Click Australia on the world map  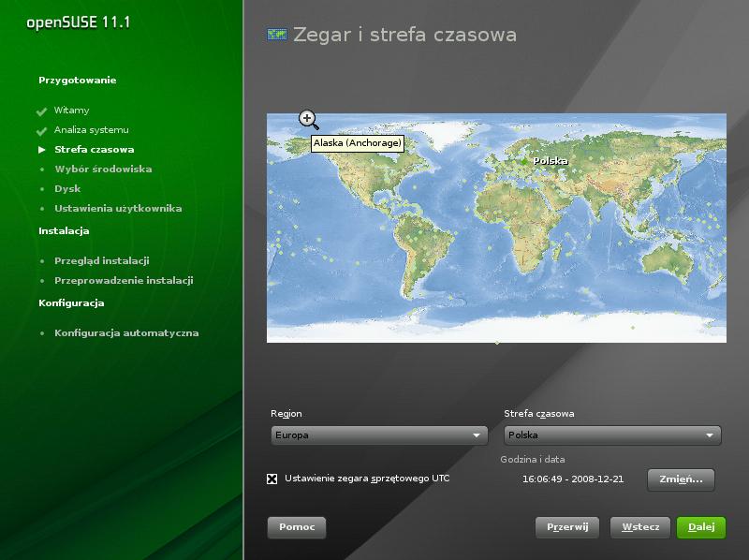(668, 261)
